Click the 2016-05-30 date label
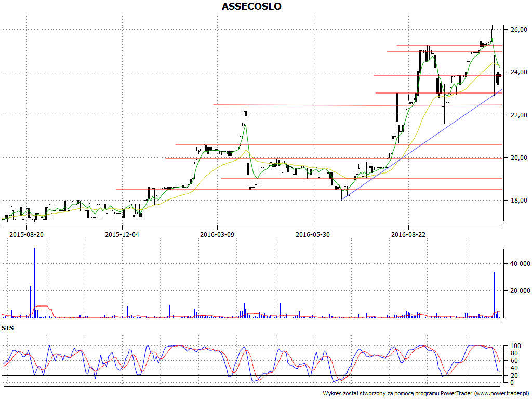Screen dimensions: 532x399 (x=313, y=234)
